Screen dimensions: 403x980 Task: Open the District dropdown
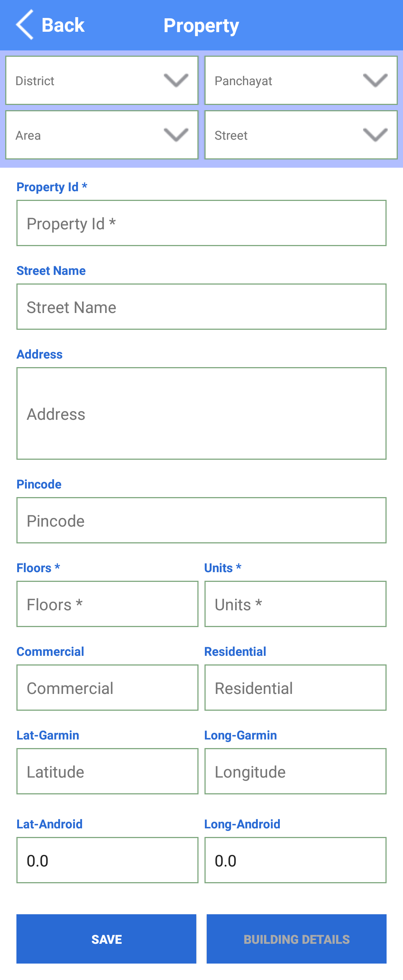click(x=102, y=80)
